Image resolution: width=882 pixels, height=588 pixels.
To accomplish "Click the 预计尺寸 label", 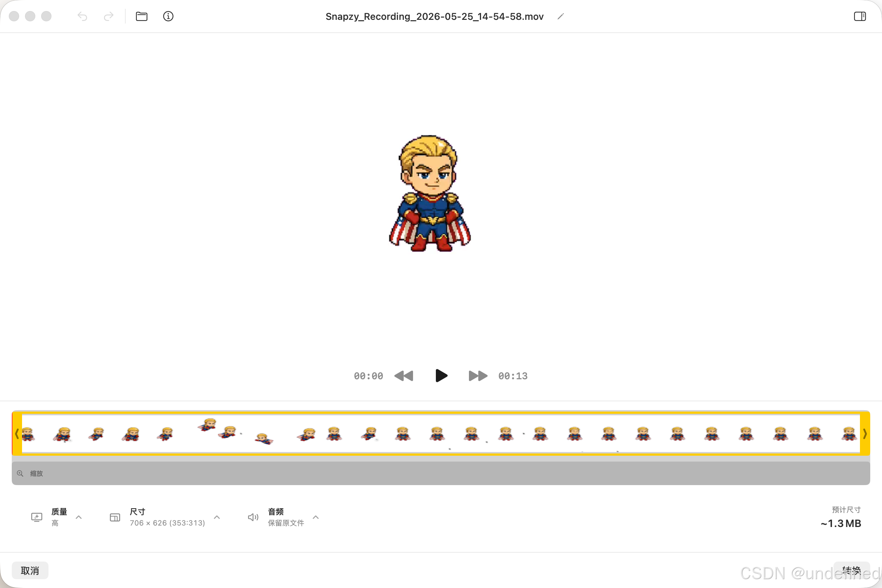I will (x=846, y=510).
